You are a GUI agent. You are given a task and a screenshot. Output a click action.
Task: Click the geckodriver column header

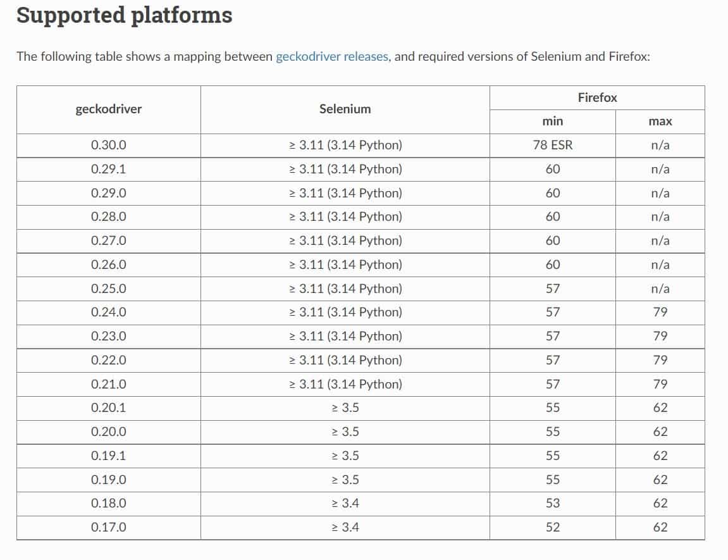point(109,109)
